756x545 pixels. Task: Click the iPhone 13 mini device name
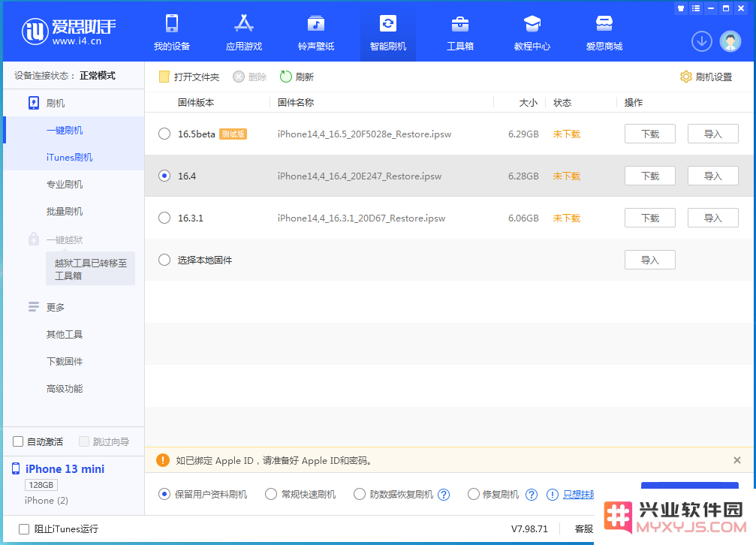[65, 468]
